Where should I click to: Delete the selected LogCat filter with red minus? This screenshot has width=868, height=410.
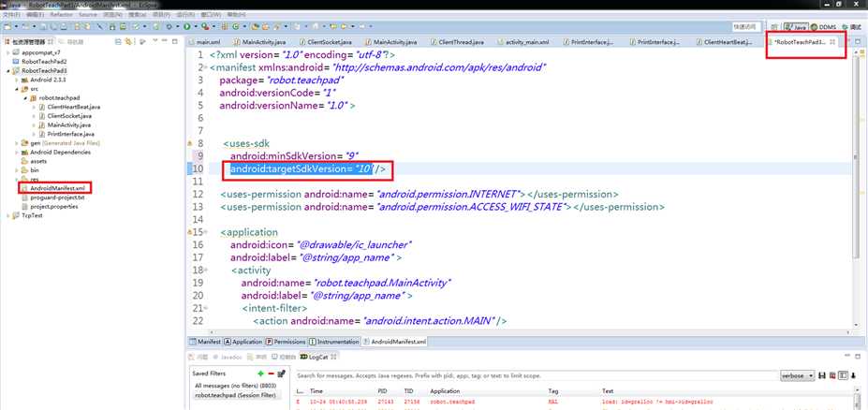[271, 373]
